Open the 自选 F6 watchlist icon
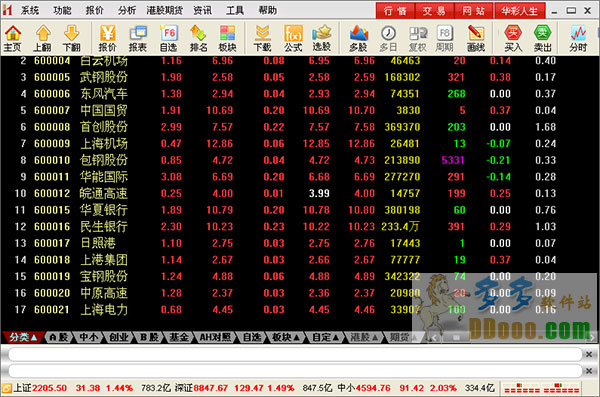600x397 pixels. 168,38
